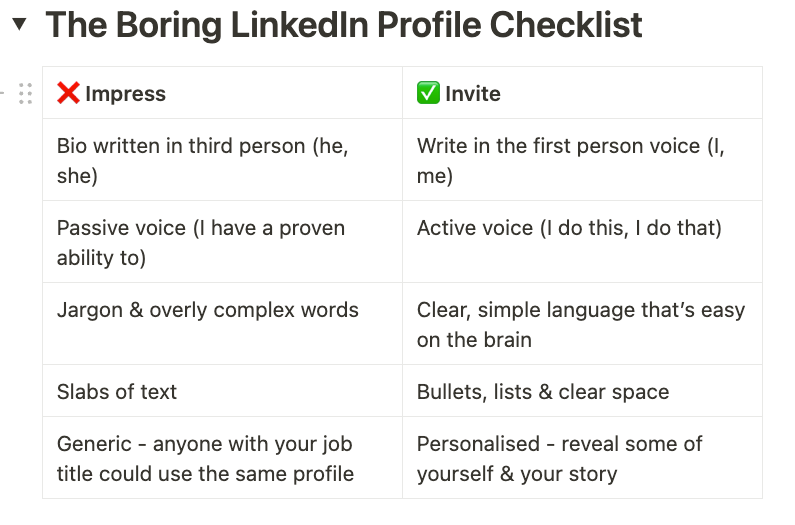This screenshot has height=525, width=795.
Task: Click the Passive voice table cell
Action: point(200,242)
